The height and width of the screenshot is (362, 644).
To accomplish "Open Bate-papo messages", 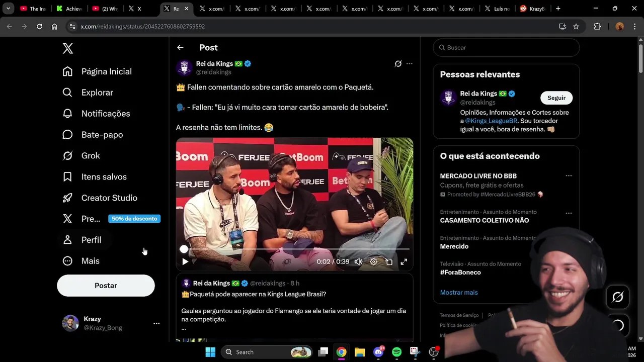I will pos(93,135).
